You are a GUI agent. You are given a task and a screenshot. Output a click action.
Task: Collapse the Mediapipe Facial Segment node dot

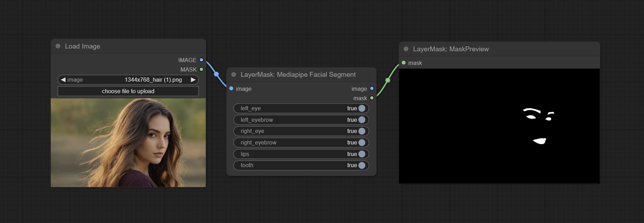pos(234,74)
